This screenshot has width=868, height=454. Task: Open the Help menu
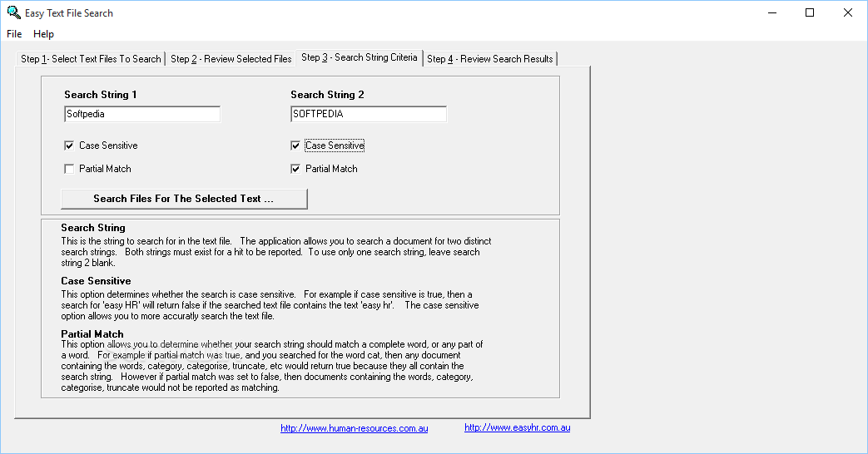coord(44,34)
